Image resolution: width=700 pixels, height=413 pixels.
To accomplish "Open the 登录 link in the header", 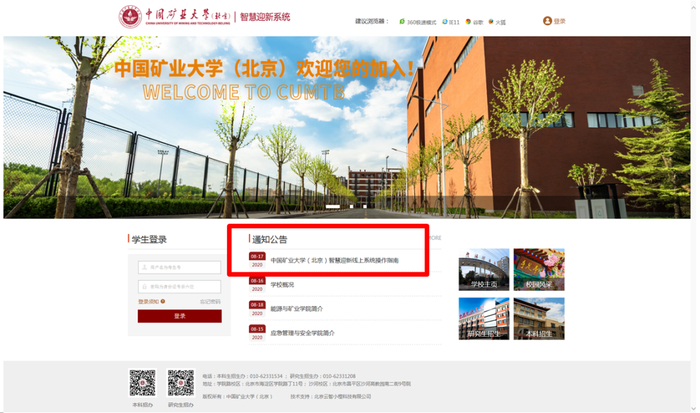I will [559, 21].
